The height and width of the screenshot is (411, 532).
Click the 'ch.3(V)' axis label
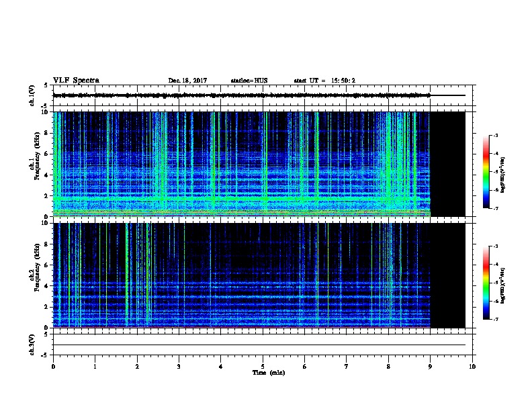pos(32,345)
